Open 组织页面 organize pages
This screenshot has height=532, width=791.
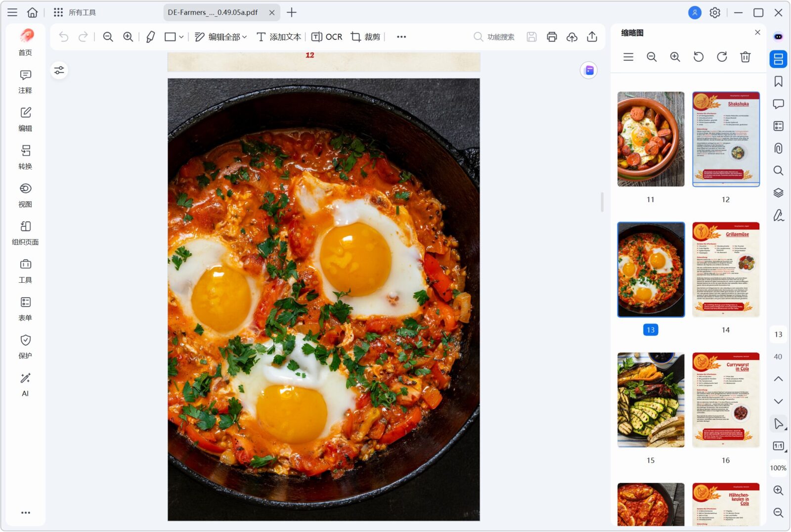[25, 233]
